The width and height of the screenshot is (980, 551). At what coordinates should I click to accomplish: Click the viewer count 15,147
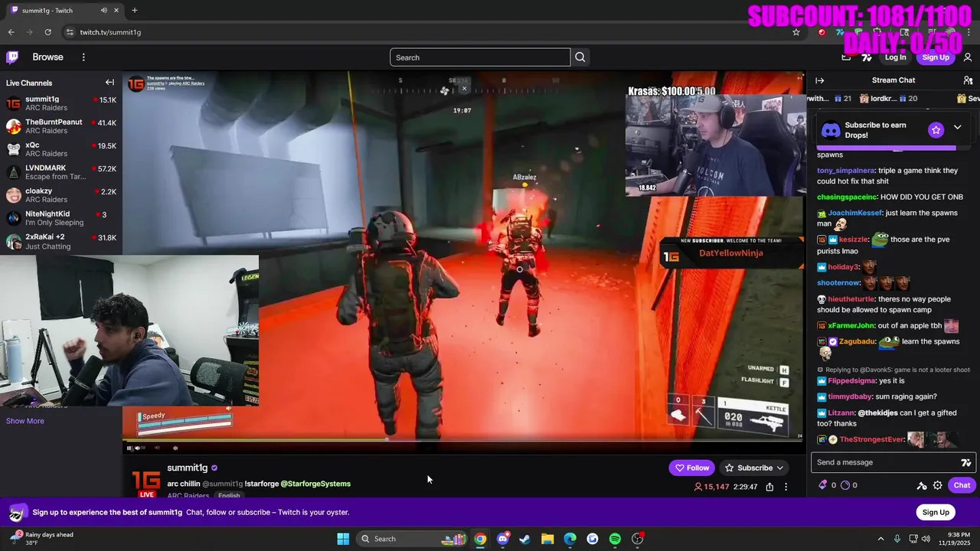711,487
